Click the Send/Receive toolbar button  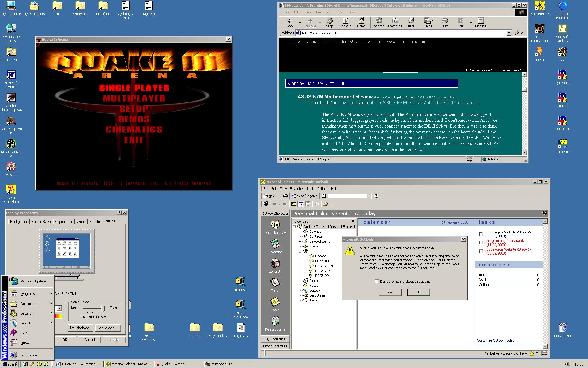pyautogui.click(x=304, y=196)
